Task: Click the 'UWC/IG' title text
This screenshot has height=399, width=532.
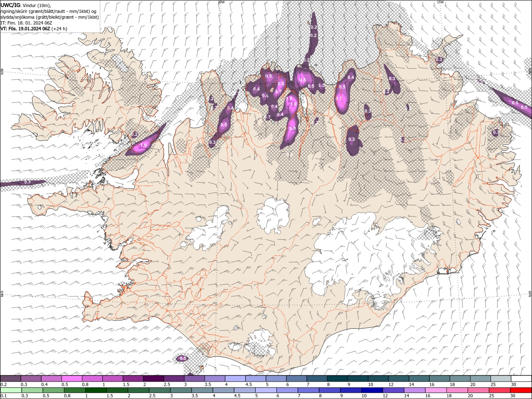Action: (10, 5)
